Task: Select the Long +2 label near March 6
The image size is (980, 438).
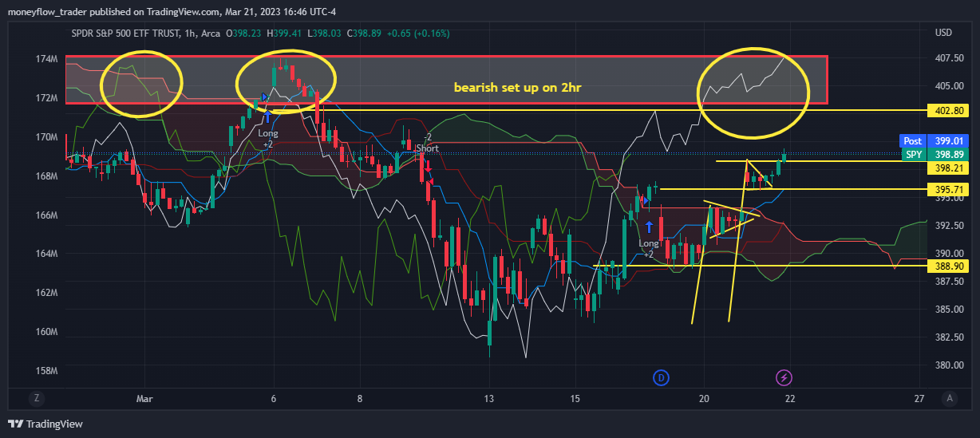Action: point(268,139)
